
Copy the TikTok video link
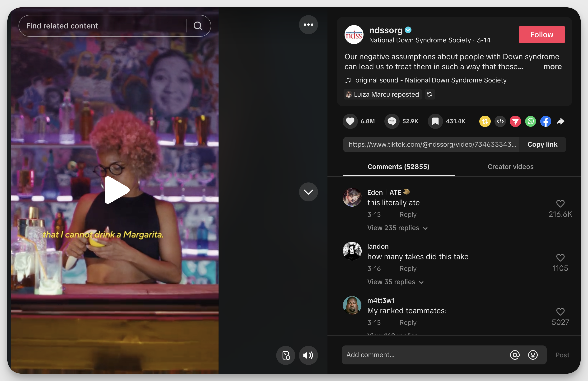(x=543, y=144)
